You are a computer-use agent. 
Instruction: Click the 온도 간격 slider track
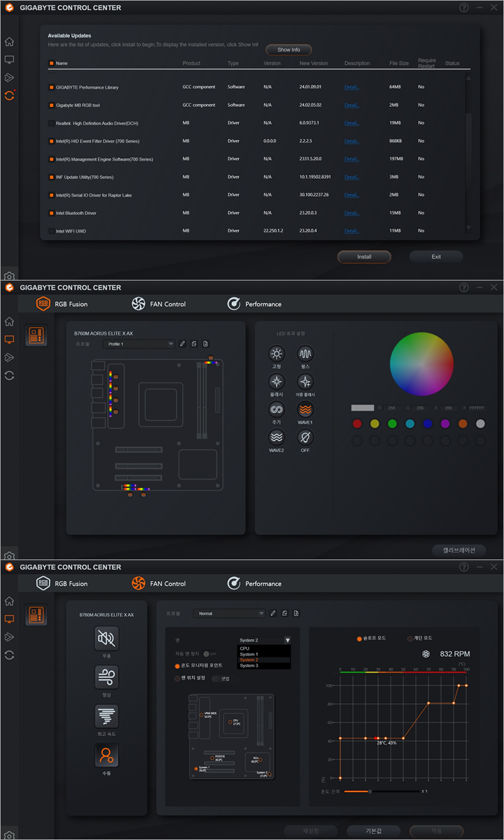coord(382,791)
